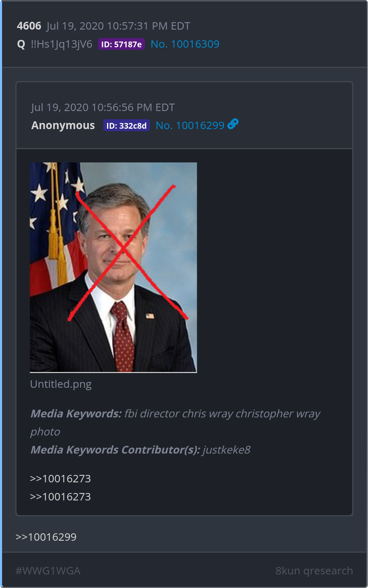This screenshot has height=588, width=368.
Task: Click the #WWG1WGA hashtag in the footer
Action: pos(48,571)
